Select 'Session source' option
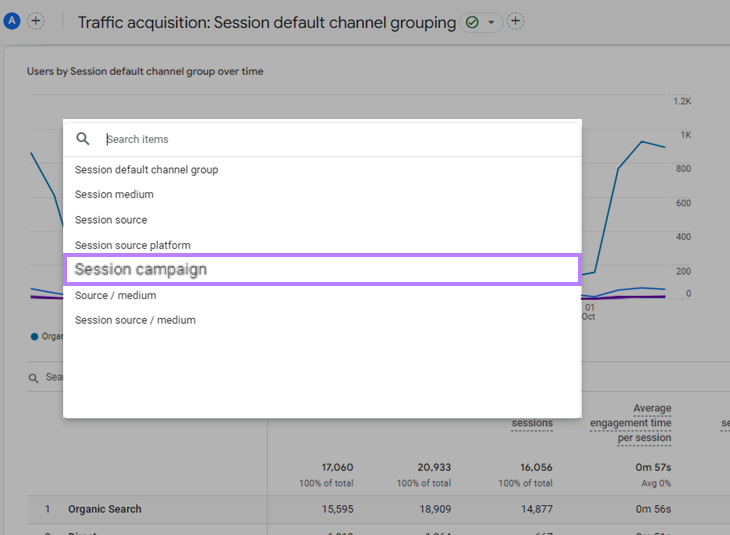Image resolution: width=730 pixels, height=535 pixels. click(111, 220)
